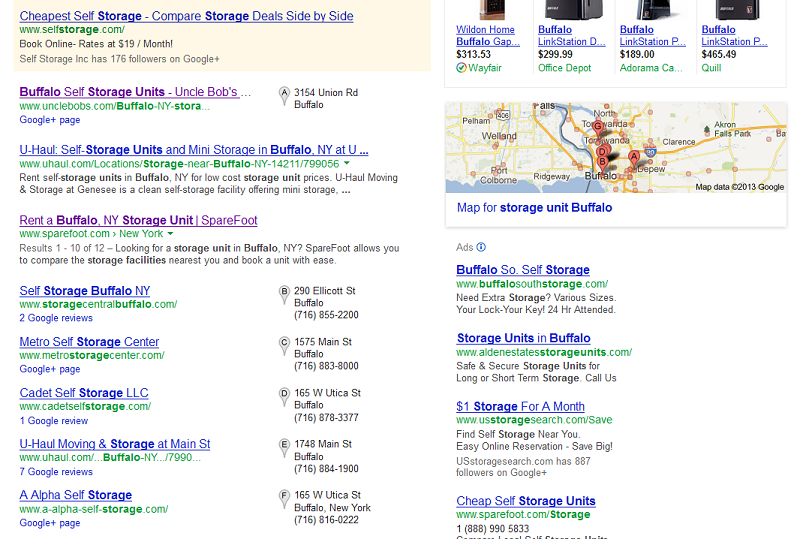This screenshot has height=539, width=800.
Task: Open Buffalo LinkStation P product for $189.00
Action: [653, 36]
